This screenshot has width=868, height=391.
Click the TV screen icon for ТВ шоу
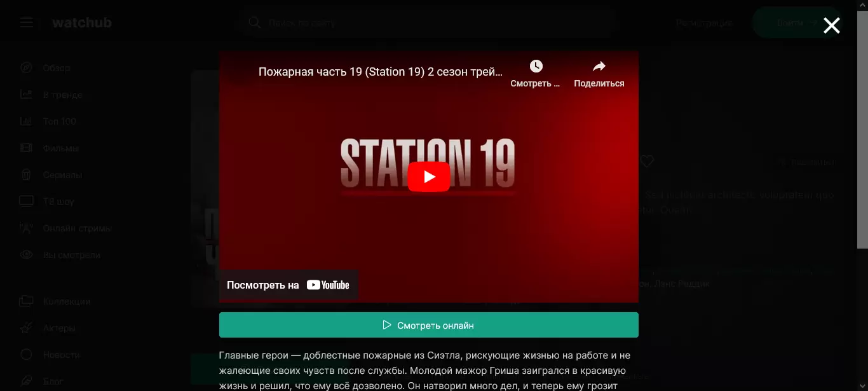[26, 202]
